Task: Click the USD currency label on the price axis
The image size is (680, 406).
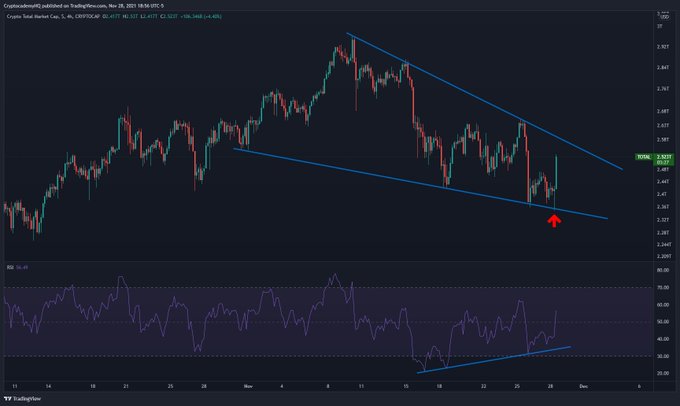Action: [x=664, y=14]
